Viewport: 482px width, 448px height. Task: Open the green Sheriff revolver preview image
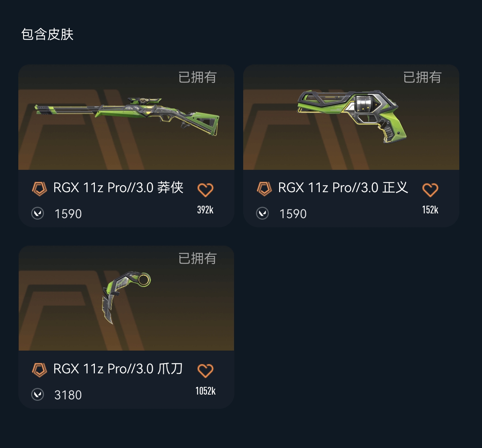(352, 116)
